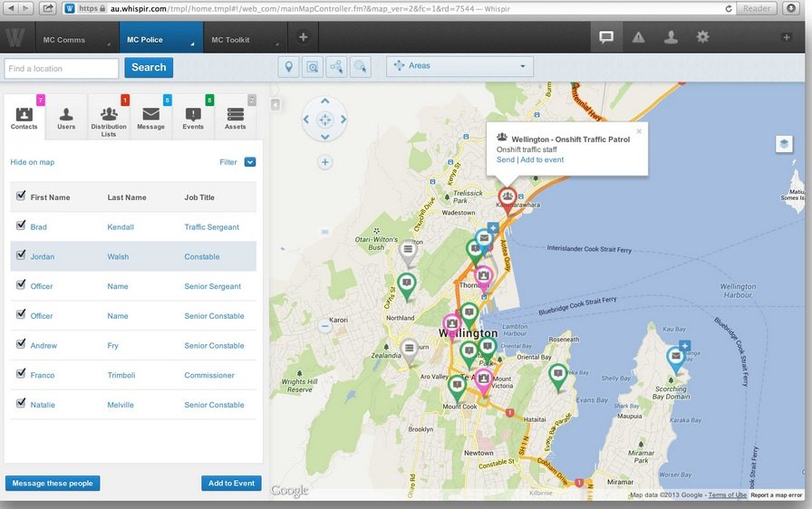Click the pink contact marker at Thorndon

(483, 278)
